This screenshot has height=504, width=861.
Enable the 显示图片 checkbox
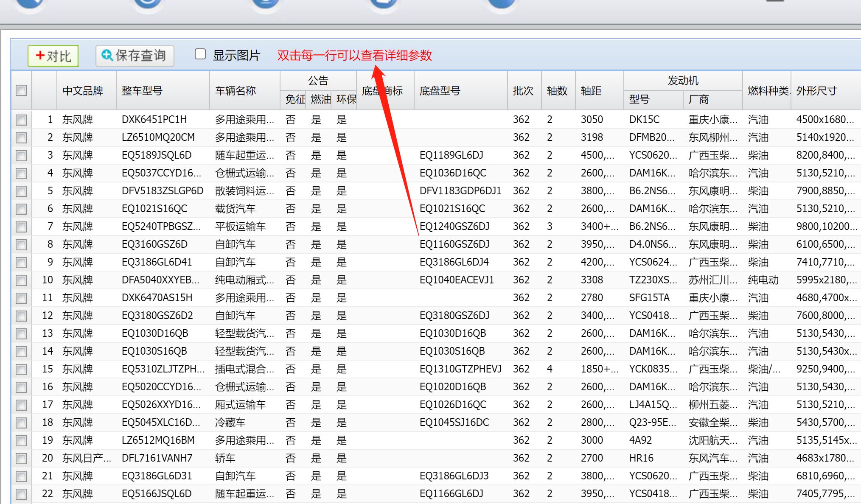pyautogui.click(x=200, y=54)
